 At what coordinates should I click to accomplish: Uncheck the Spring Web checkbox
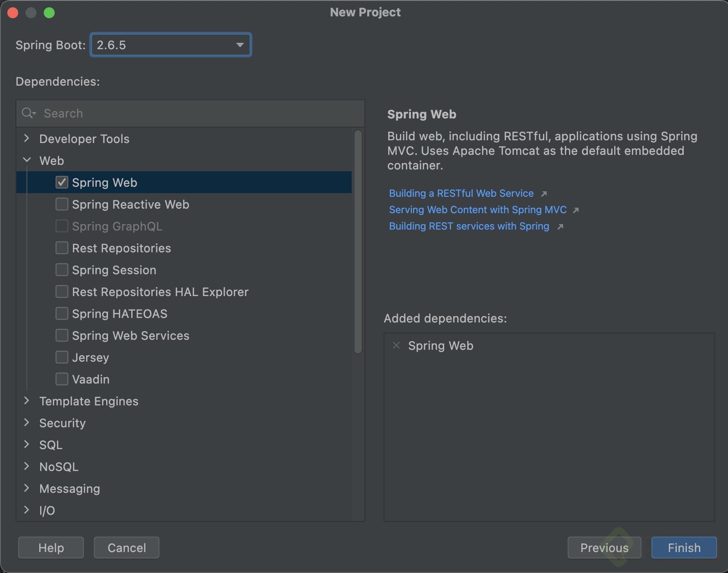coord(62,182)
